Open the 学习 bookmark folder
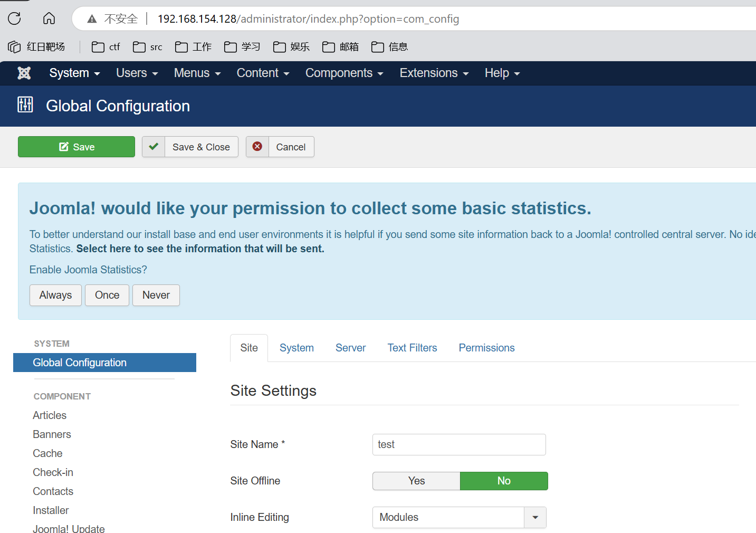Image resolution: width=756 pixels, height=533 pixels. pos(242,47)
